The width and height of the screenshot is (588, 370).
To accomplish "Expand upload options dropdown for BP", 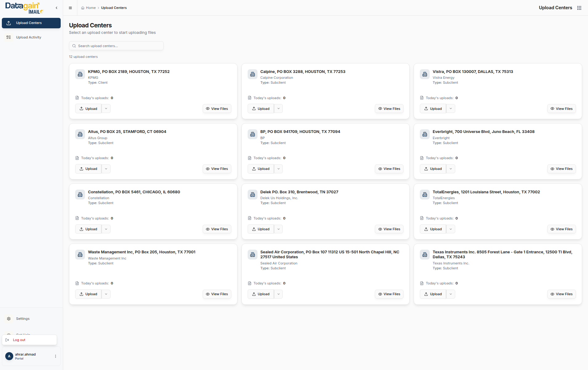I will point(278,169).
